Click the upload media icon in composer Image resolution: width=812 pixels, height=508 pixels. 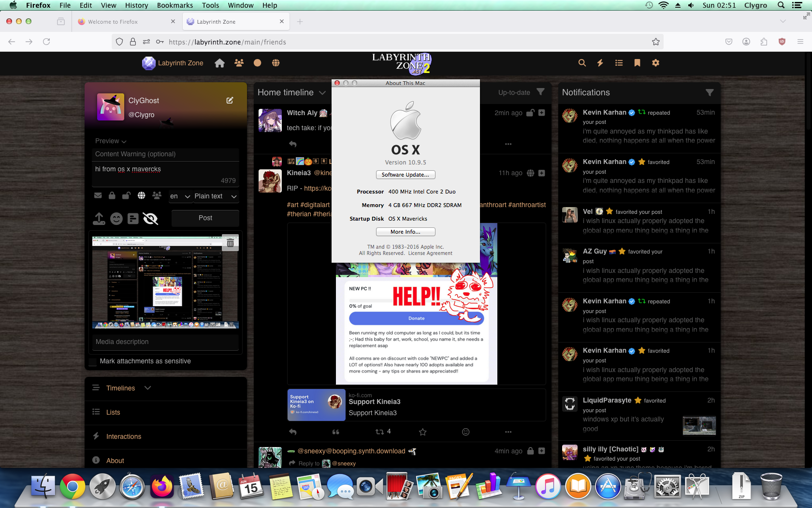tap(99, 219)
